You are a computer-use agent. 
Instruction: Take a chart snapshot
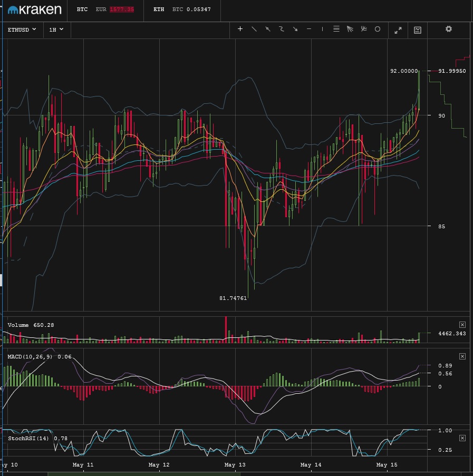point(417,30)
